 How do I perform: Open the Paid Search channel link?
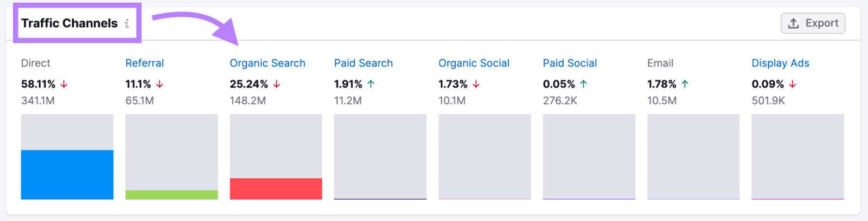pos(363,63)
